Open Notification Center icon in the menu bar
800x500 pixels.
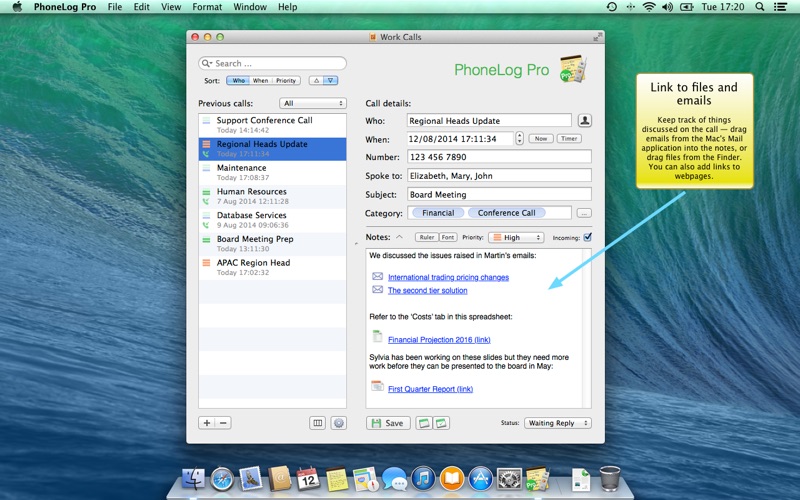click(780, 7)
